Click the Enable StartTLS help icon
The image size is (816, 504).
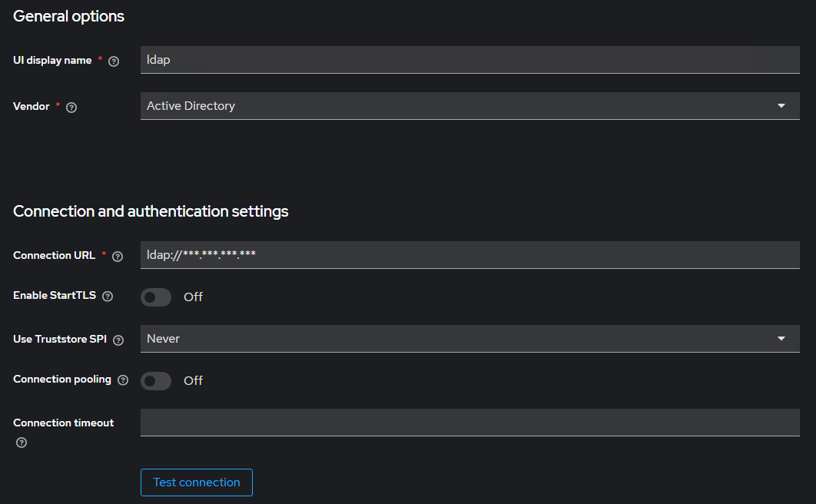108,297
